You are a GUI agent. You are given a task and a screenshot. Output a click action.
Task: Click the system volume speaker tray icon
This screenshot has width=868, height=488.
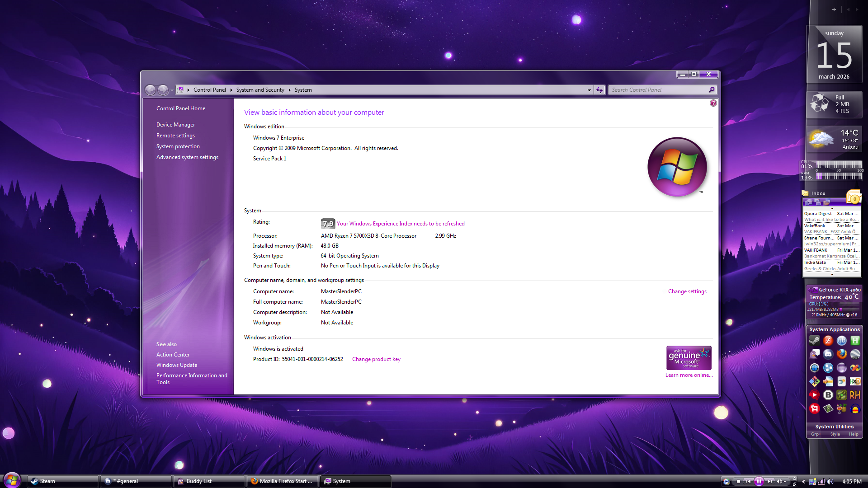point(830,482)
